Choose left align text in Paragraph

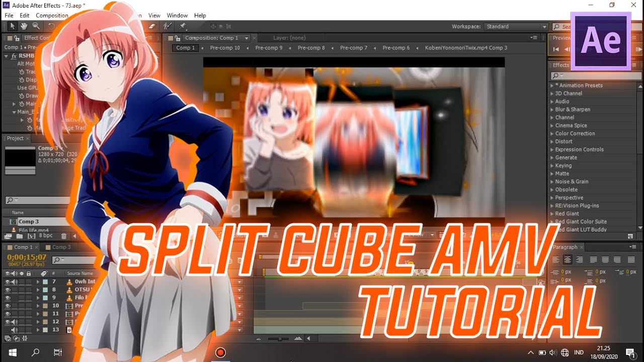tap(556, 260)
